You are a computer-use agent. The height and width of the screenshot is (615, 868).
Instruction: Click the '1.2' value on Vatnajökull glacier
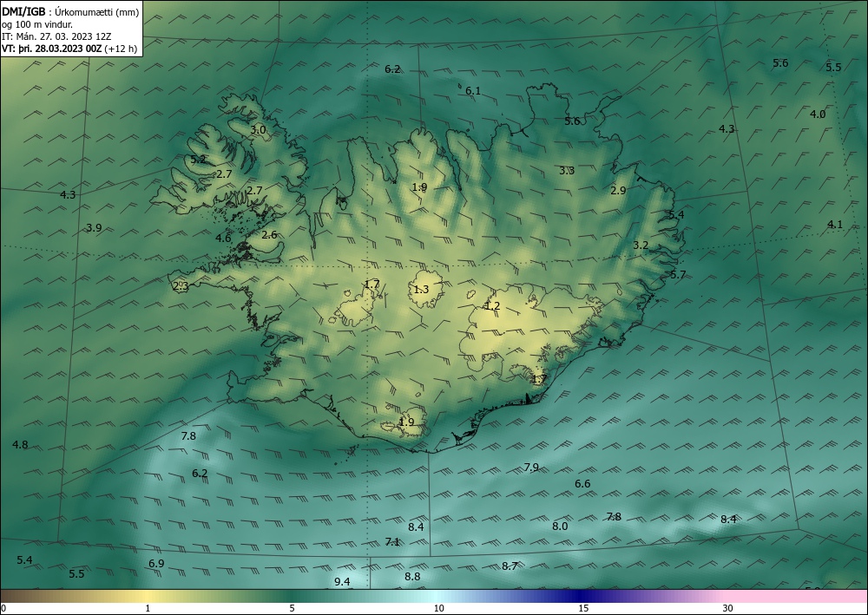click(x=492, y=306)
